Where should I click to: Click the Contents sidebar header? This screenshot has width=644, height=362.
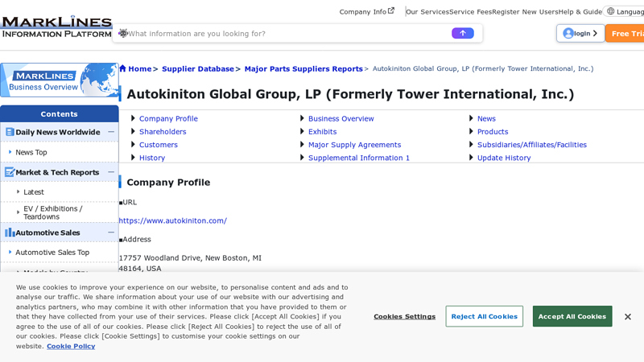point(59,113)
